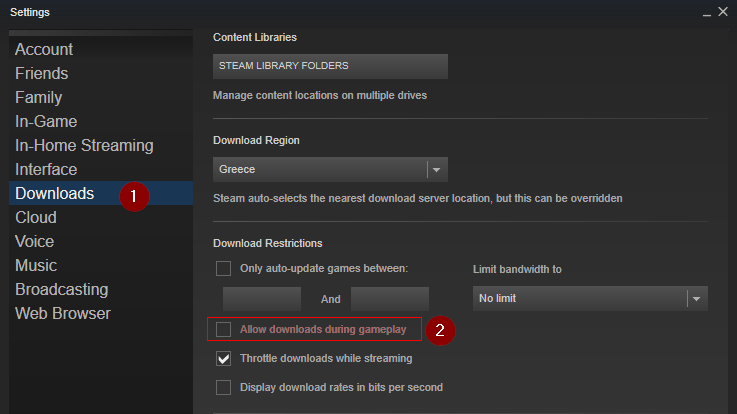This screenshot has width=737, height=414.
Task: Click the Download Region dropdown arrow
Action: tap(437, 170)
